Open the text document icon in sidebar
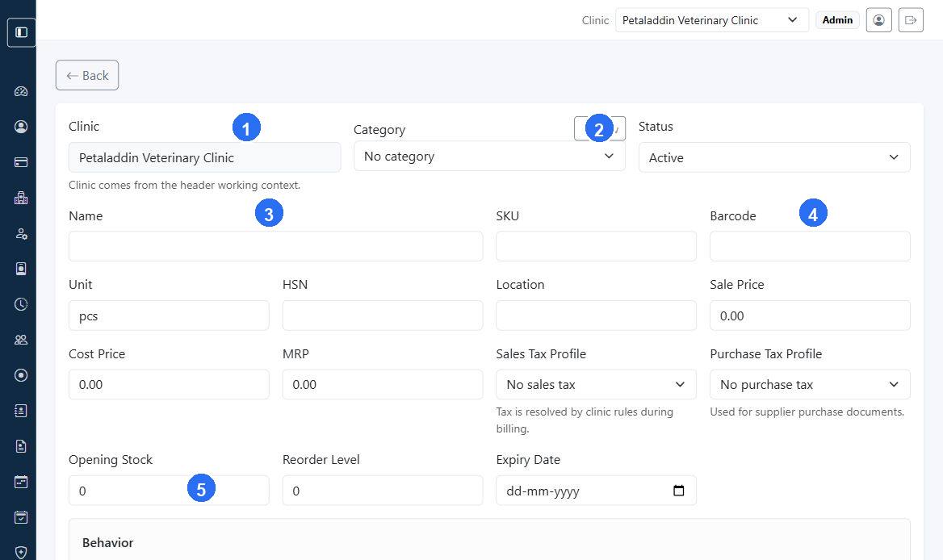Screen dimensions: 943x560 pyautogui.click(x=21, y=446)
